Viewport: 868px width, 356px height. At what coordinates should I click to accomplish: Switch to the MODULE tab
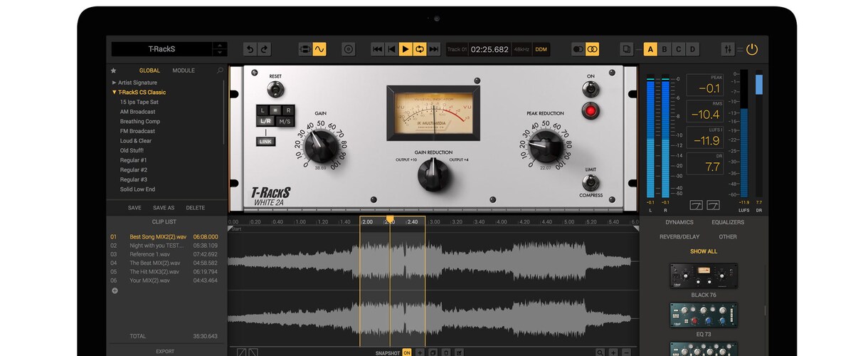pos(184,70)
